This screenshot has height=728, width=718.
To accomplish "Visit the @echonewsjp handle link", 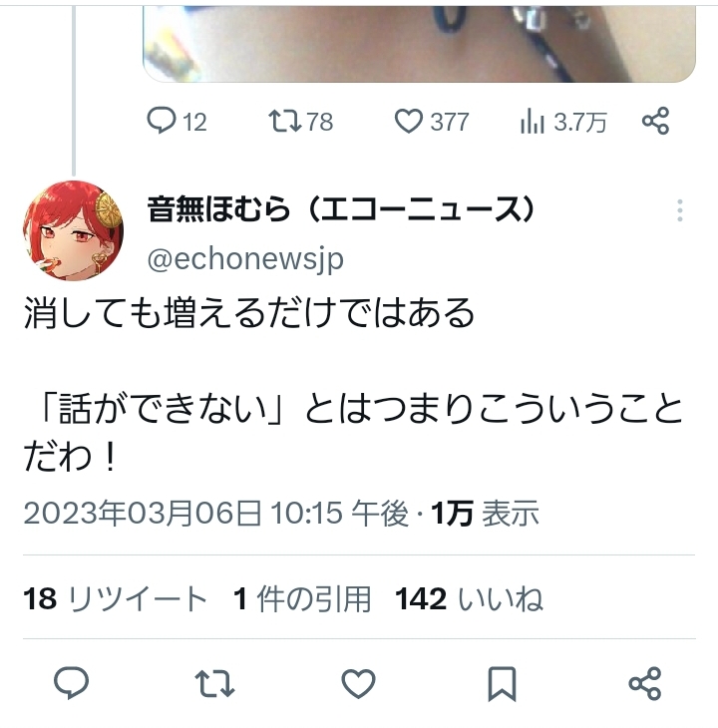I will coord(245,259).
